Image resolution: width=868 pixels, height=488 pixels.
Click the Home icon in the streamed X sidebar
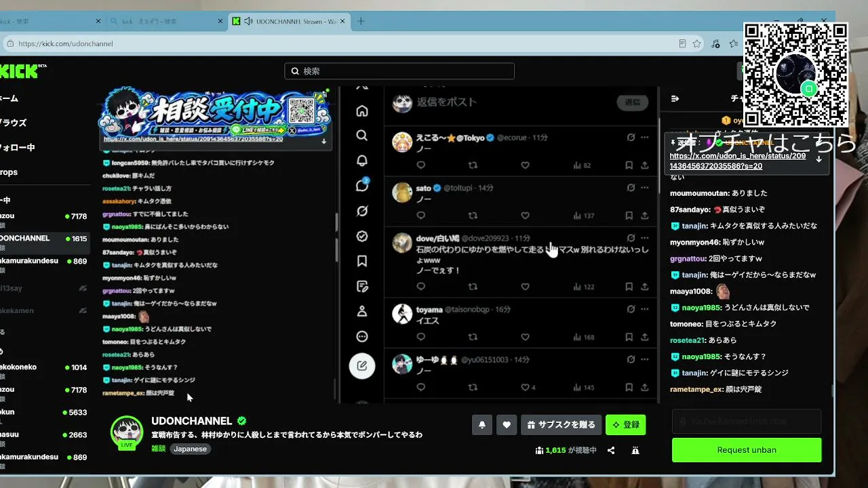click(x=362, y=110)
